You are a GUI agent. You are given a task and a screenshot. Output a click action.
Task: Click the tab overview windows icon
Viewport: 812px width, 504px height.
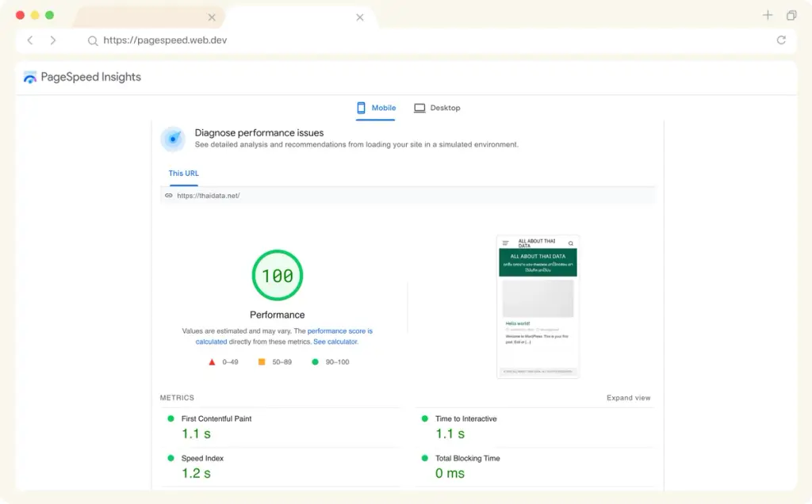[791, 16]
